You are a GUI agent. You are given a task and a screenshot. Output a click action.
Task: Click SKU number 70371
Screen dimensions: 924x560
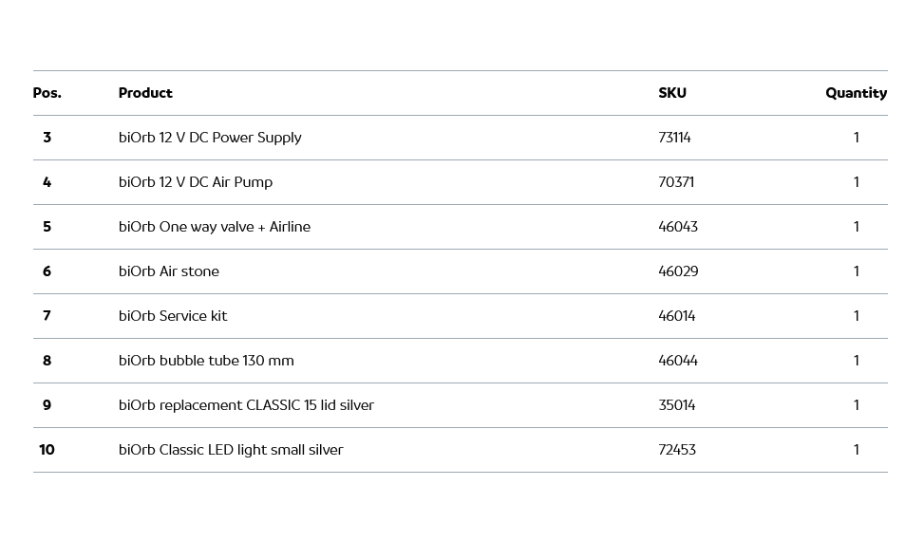(676, 182)
